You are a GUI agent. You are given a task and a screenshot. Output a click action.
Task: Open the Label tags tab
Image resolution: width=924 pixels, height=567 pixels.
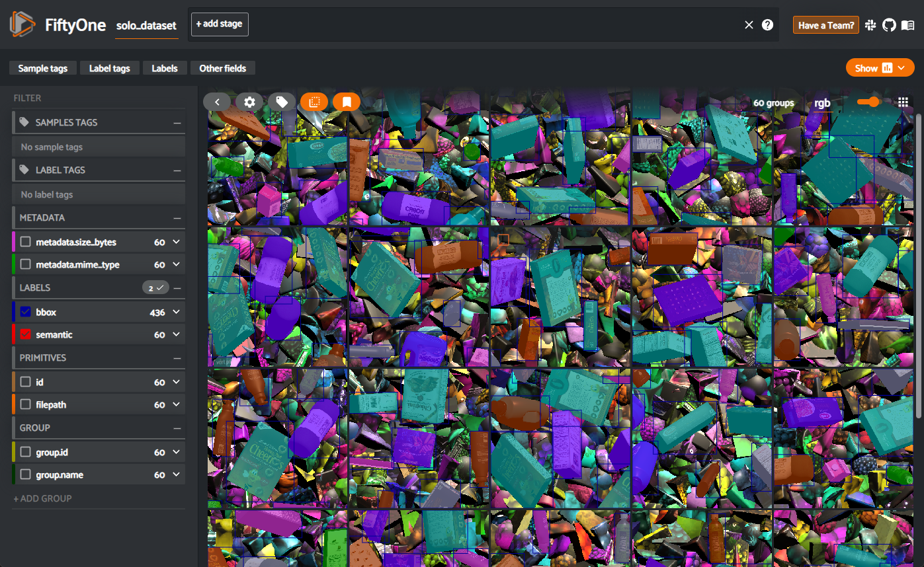click(109, 68)
